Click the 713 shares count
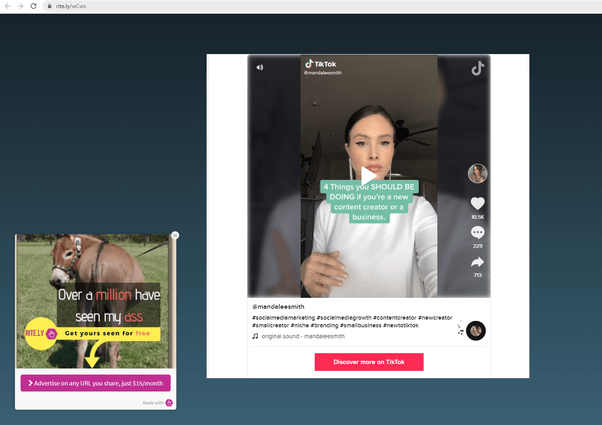602x425 pixels. click(478, 275)
